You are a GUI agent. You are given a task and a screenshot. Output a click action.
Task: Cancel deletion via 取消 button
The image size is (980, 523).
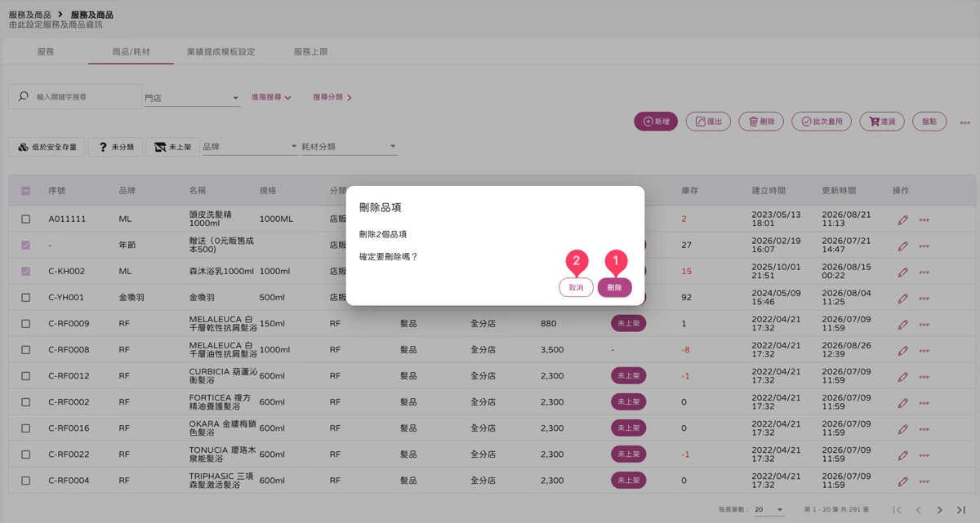(577, 287)
